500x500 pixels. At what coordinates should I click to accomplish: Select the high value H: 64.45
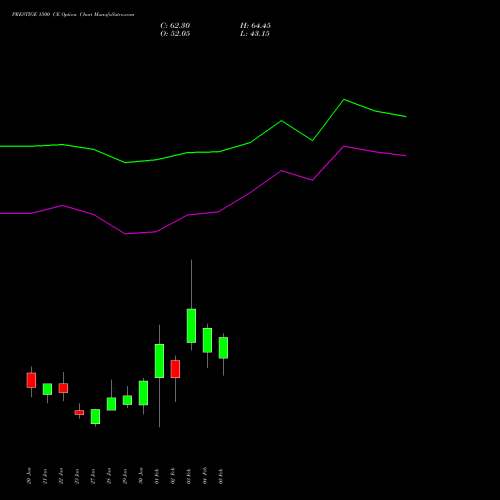(255, 26)
